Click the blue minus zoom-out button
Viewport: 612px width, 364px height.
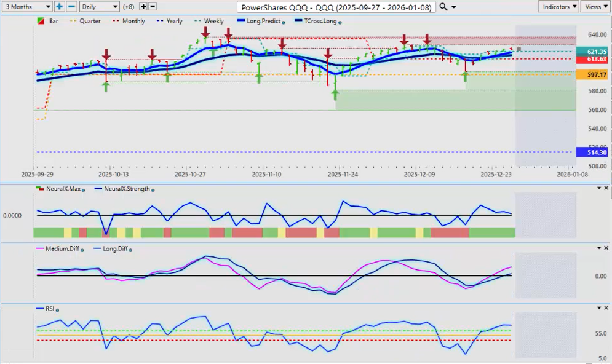(x=71, y=6)
